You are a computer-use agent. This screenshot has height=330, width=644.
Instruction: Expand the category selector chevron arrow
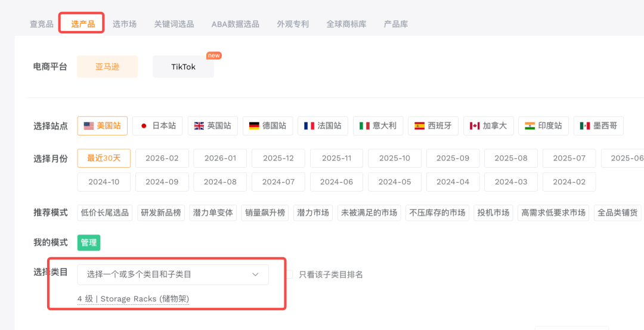(255, 275)
